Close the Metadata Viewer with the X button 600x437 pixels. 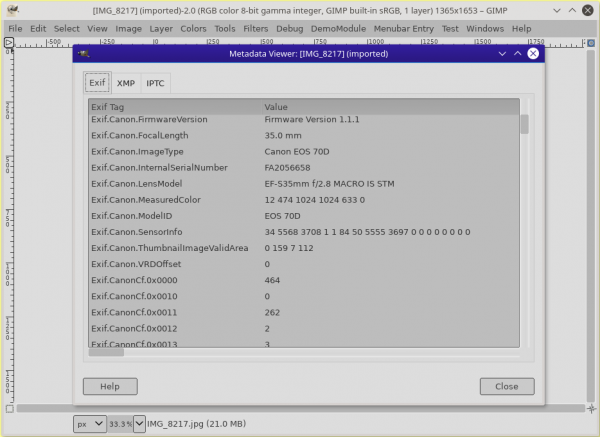(533, 54)
